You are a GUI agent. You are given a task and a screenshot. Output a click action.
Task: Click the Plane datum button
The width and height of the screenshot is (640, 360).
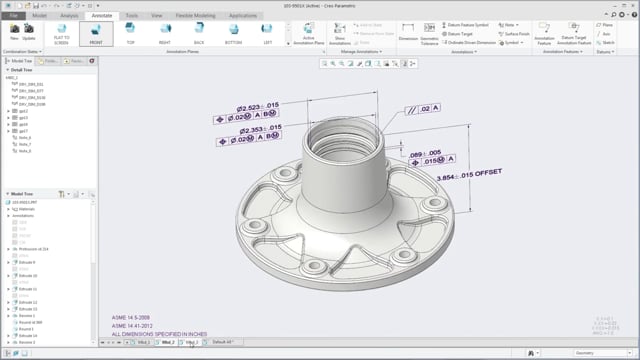pos(604,25)
